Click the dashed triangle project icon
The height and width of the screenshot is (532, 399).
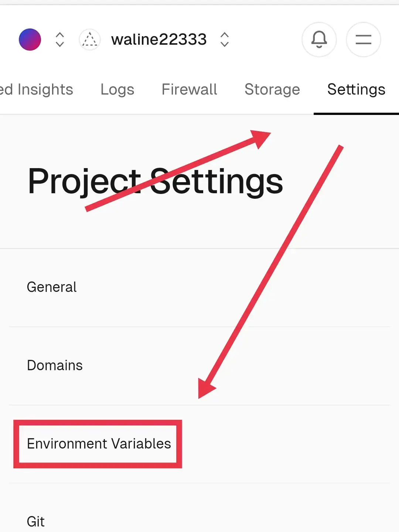[89, 40]
